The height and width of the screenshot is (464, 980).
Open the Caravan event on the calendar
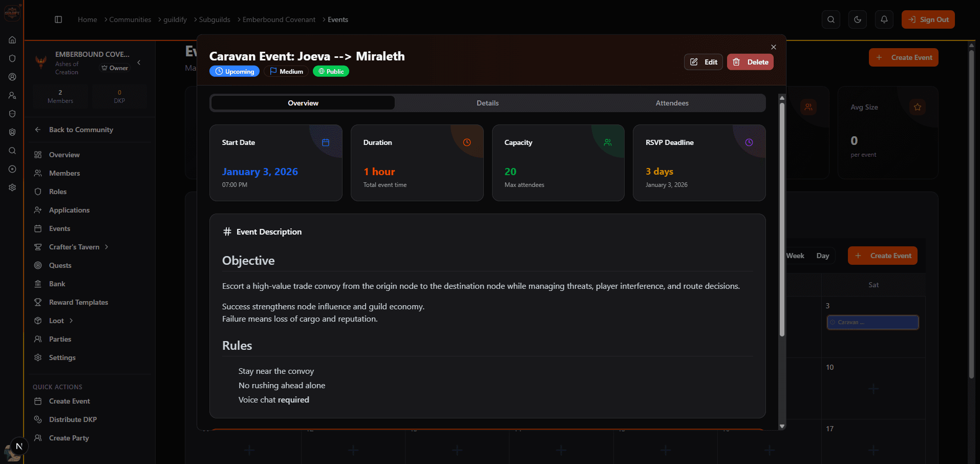(872, 322)
